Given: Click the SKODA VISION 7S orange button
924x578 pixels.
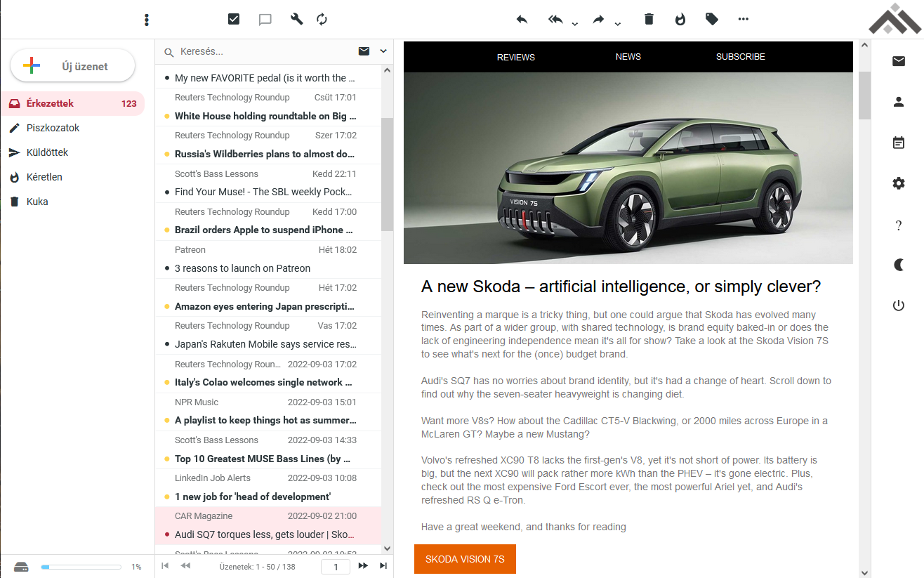Looking at the screenshot, I should [x=465, y=559].
